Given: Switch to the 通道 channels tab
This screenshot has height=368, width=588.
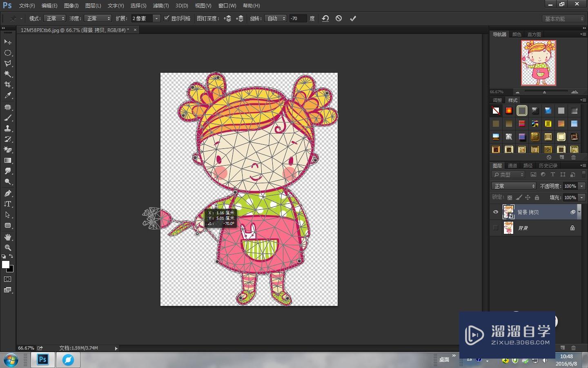Looking at the screenshot, I should coord(512,166).
